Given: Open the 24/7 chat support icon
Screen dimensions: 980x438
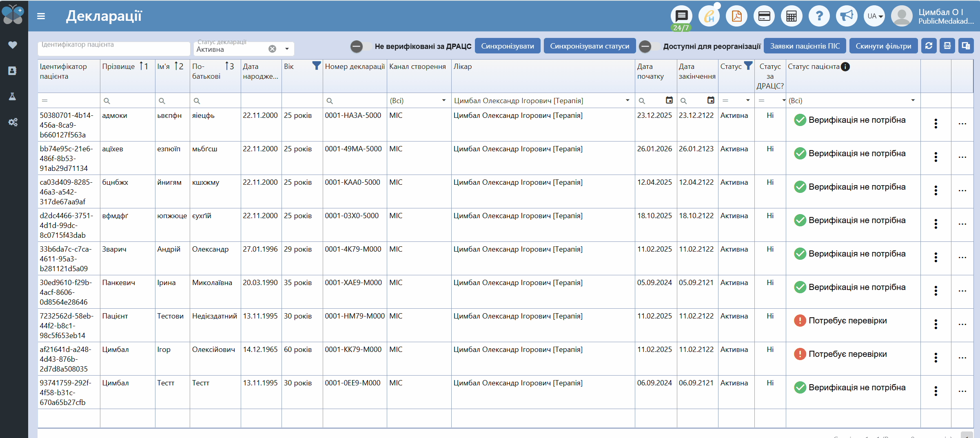Looking at the screenshot, I should tap(681, 16).
